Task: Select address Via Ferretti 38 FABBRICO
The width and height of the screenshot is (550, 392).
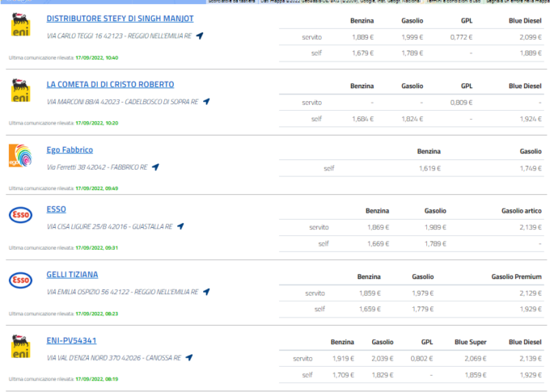Action: click(97, 167)
